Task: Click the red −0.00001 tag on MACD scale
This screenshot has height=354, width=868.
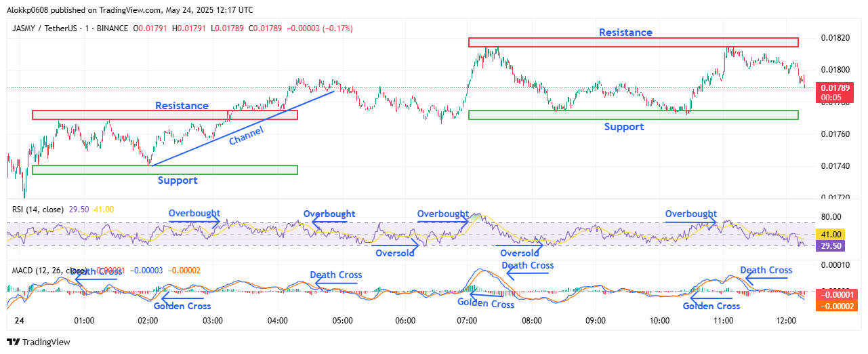Action: click(837, 294)
